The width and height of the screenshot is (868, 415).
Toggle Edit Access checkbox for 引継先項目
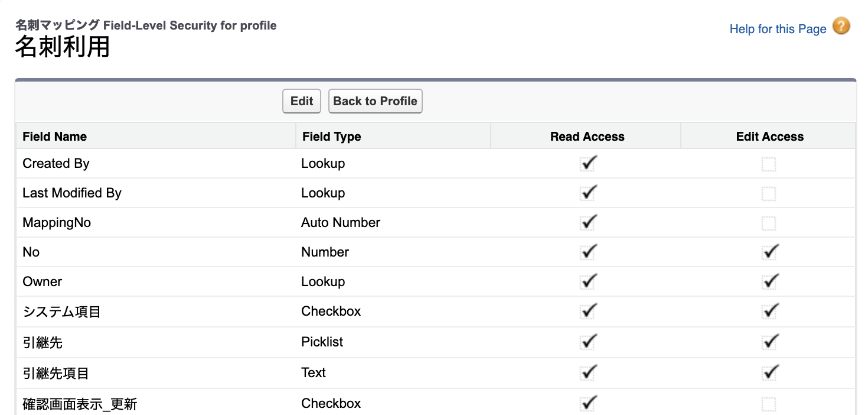(769, 374)
